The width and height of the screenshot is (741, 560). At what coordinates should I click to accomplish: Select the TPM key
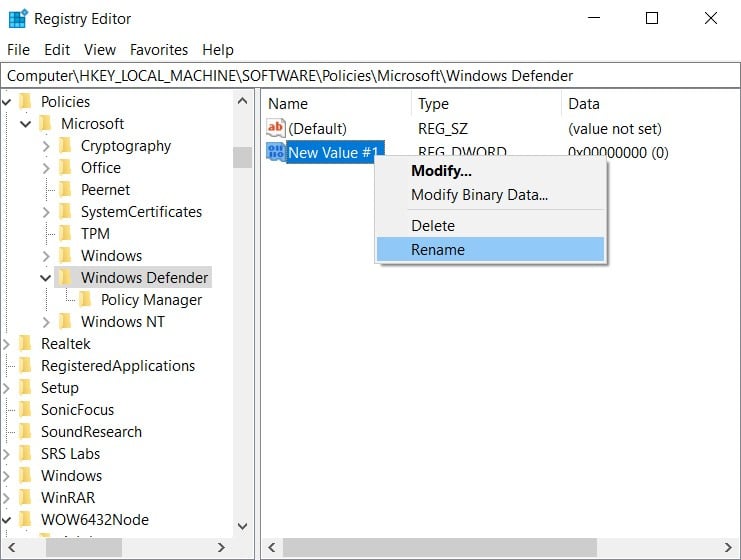[x=95, y=233]
